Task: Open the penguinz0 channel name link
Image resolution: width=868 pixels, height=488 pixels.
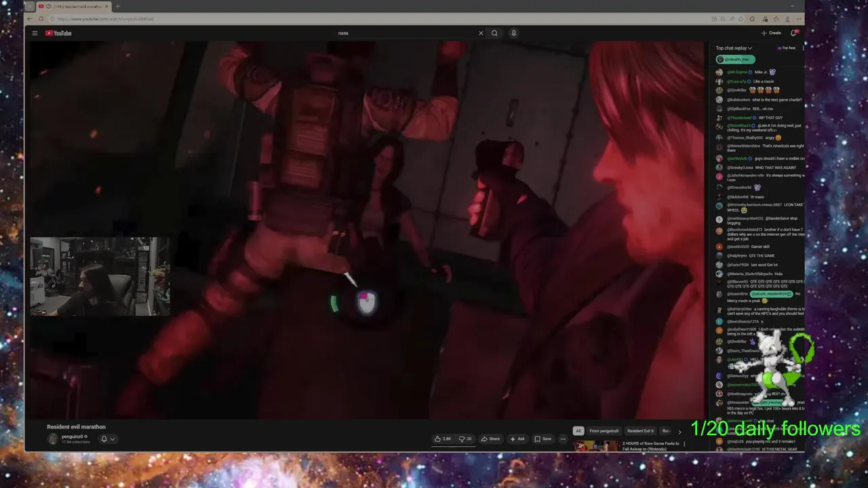Action: pos(73,436)
